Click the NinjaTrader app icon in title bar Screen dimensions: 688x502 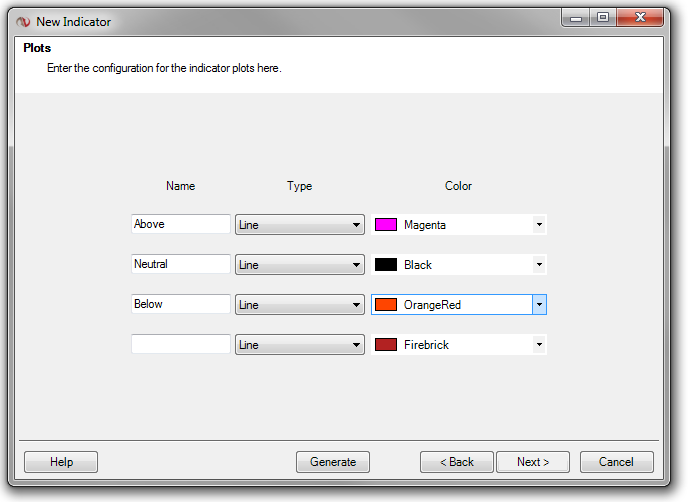point(23,22)
